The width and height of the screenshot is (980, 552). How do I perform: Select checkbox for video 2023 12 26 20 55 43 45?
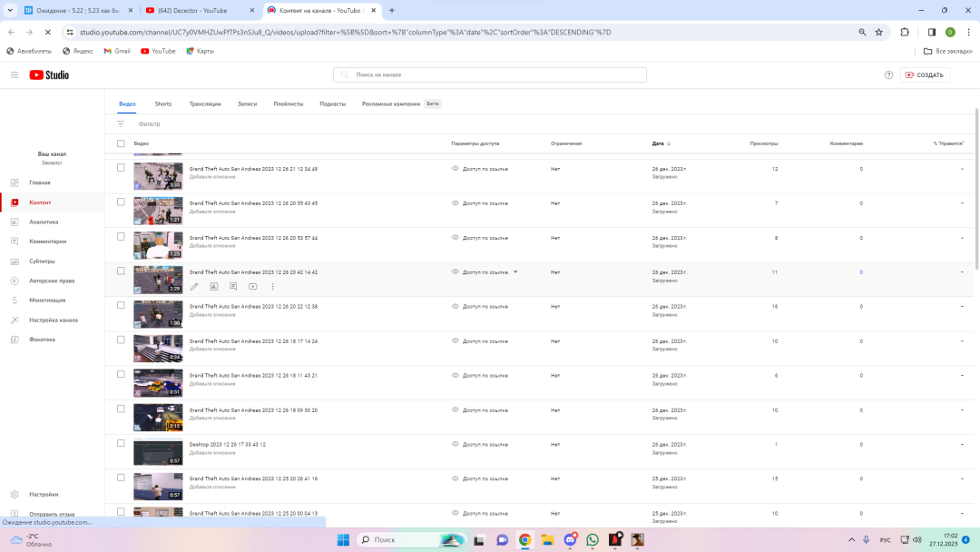[x=121, y=202]
